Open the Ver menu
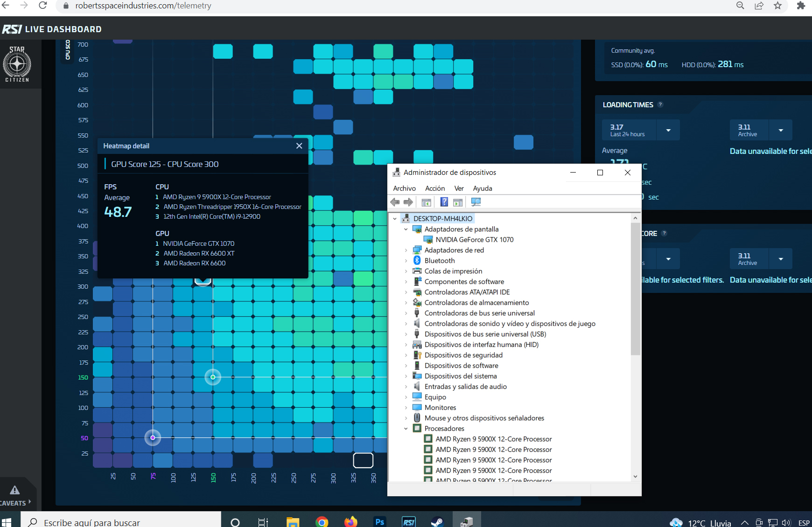The image size is (812, 527). 459,188
